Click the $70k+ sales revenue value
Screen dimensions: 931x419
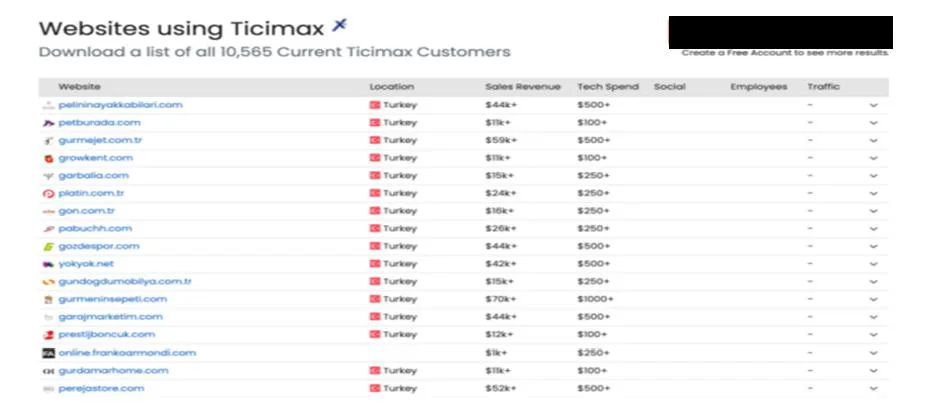pos(501,299)
